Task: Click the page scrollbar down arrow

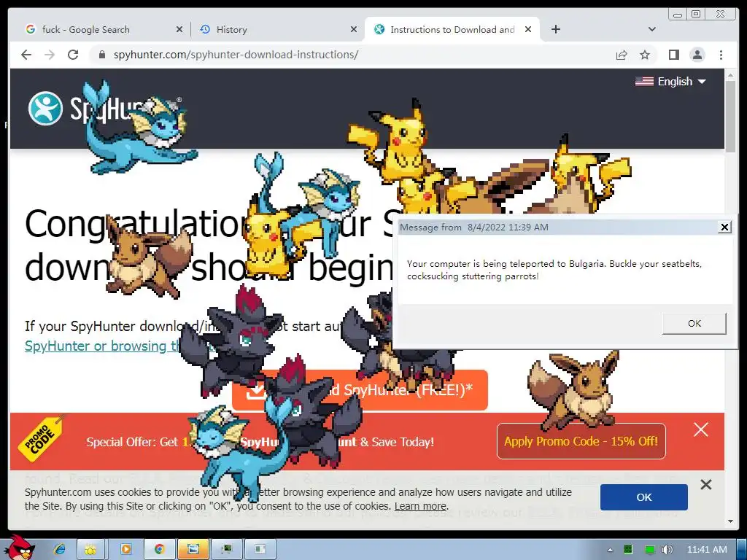Action: [731, 521]
